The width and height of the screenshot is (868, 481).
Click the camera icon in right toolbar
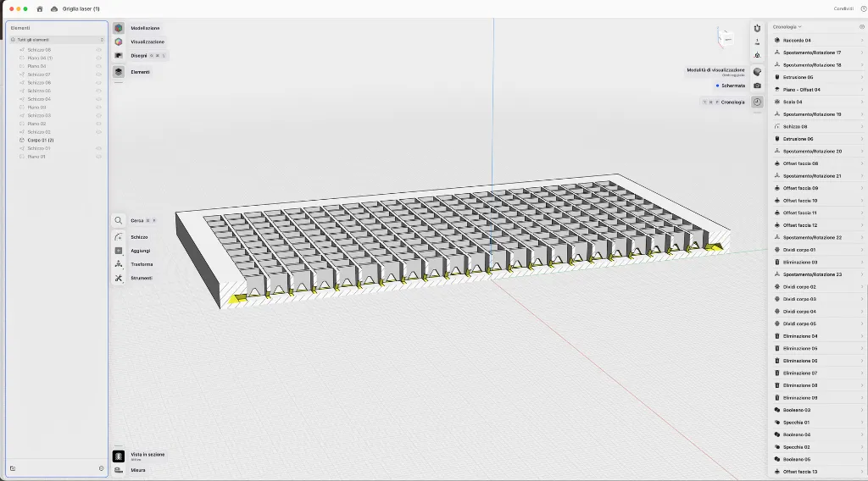757,86
